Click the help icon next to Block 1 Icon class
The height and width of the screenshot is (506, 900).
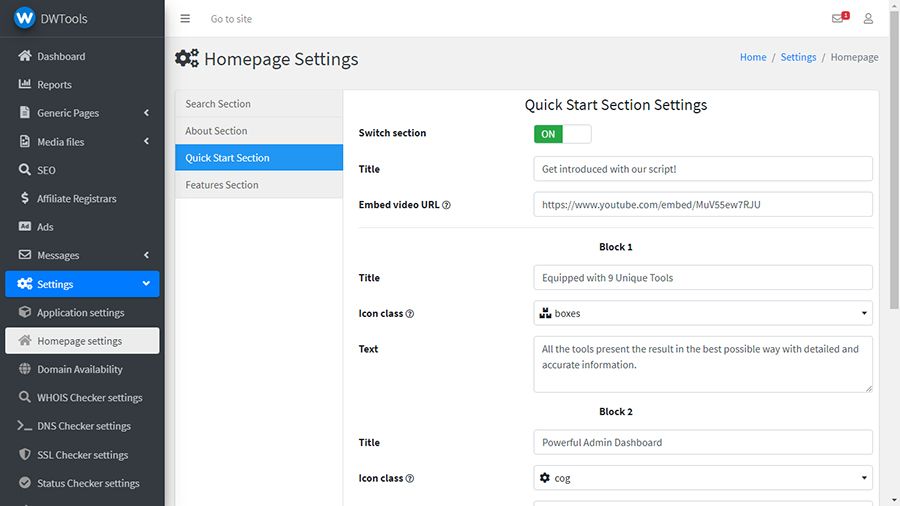point(410,314)
